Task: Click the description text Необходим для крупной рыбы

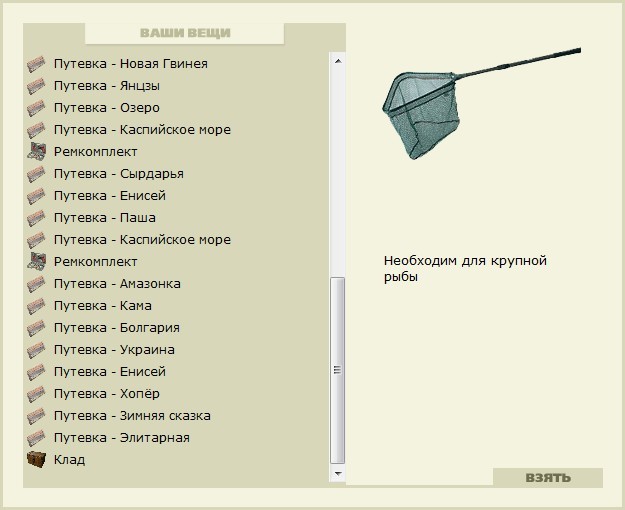Action: tap(465, 269)
